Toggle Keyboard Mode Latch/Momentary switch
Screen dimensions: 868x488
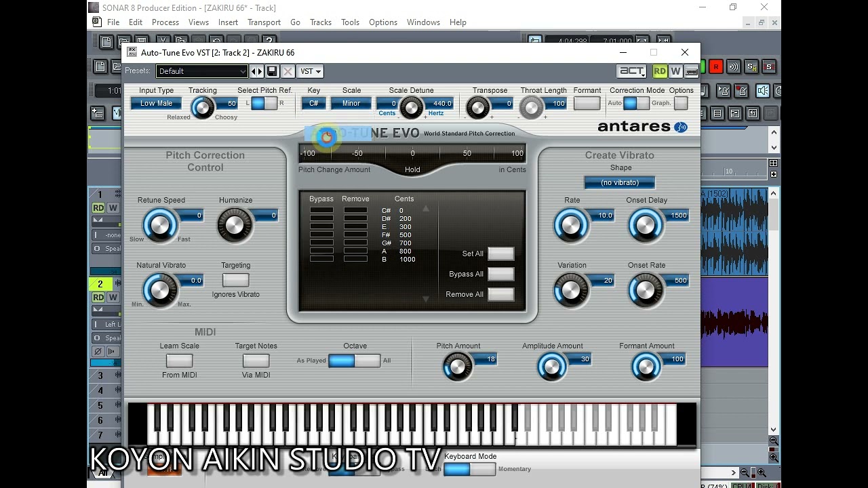(x=470, y=469)
